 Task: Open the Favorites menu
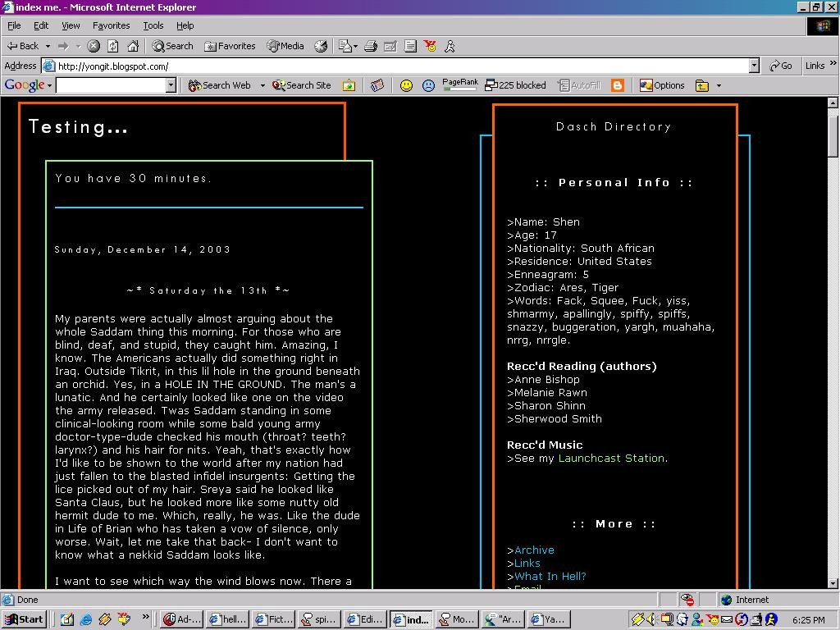pyautogui.click(x=111, y=25)
